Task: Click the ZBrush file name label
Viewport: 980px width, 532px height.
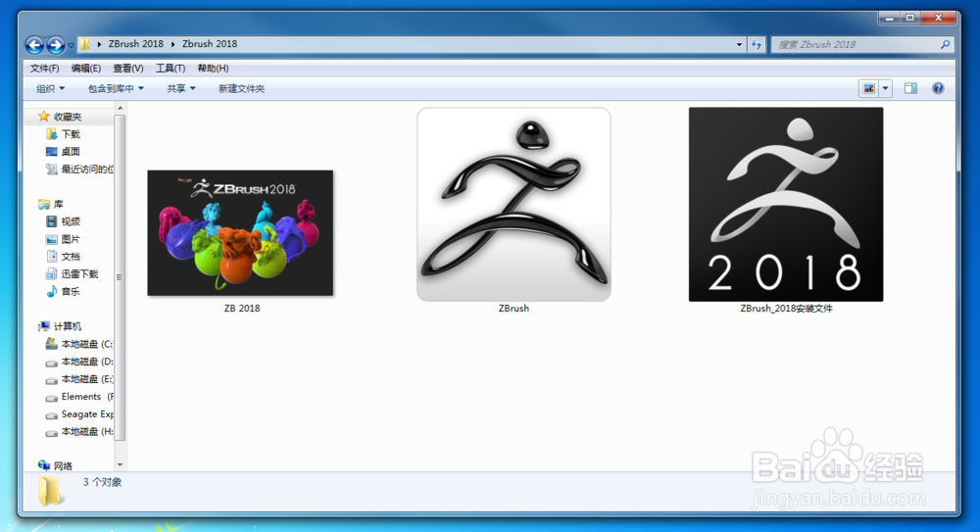Action: 514,309
